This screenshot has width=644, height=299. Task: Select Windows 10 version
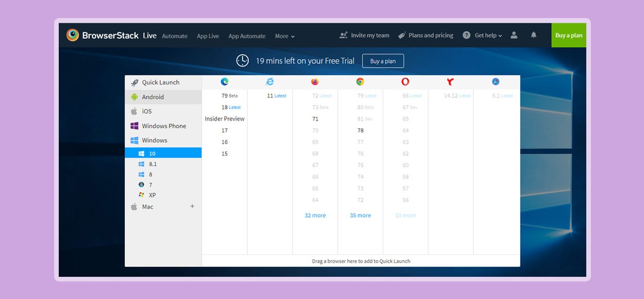coord(163,153)
